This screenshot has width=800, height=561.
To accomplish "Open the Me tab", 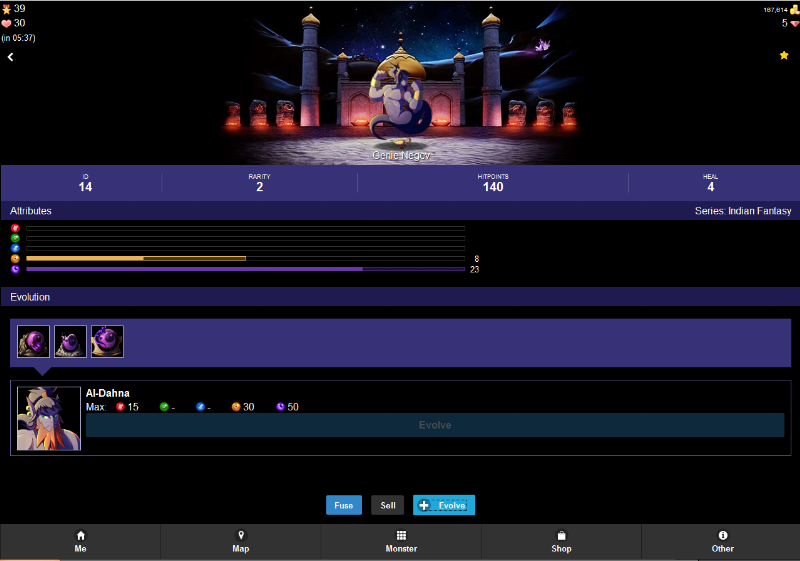I will point(80,541).
